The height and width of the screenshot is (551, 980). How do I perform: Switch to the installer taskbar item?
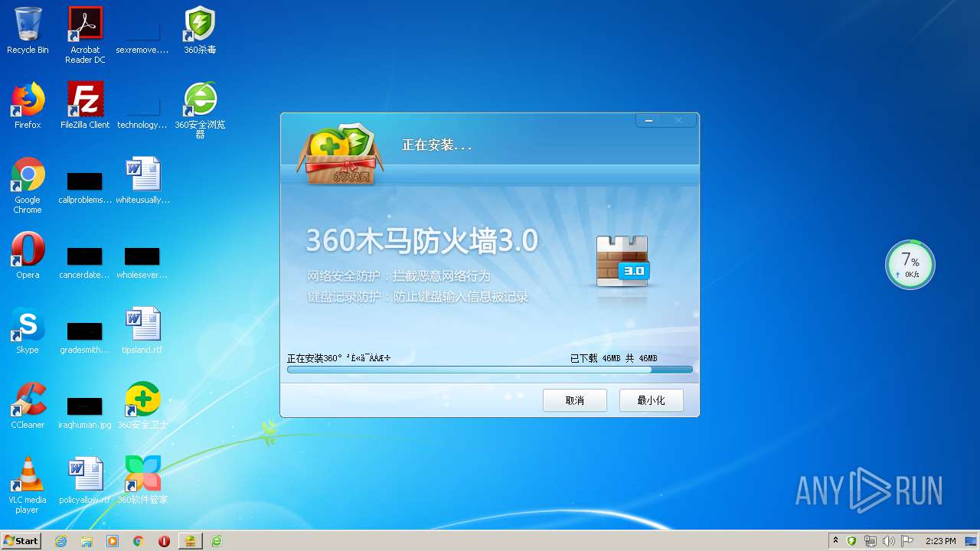click(190, 541)
